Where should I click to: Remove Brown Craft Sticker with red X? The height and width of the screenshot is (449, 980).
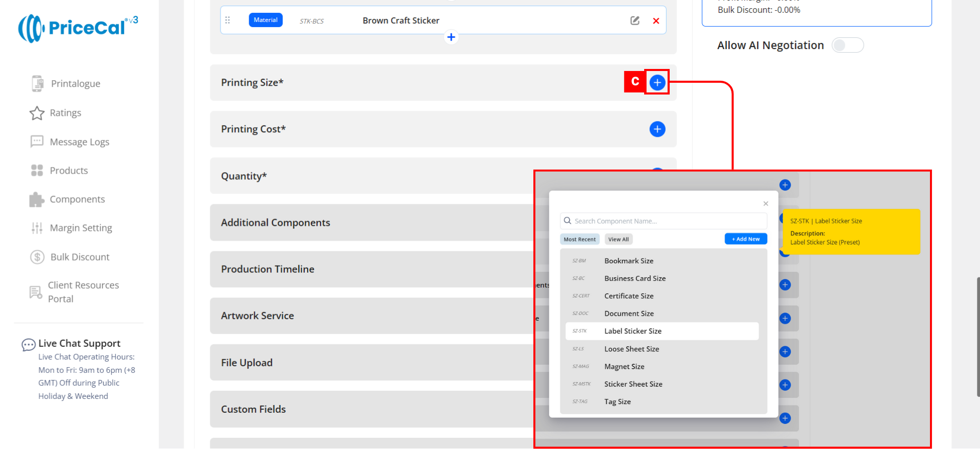point(656,21)
